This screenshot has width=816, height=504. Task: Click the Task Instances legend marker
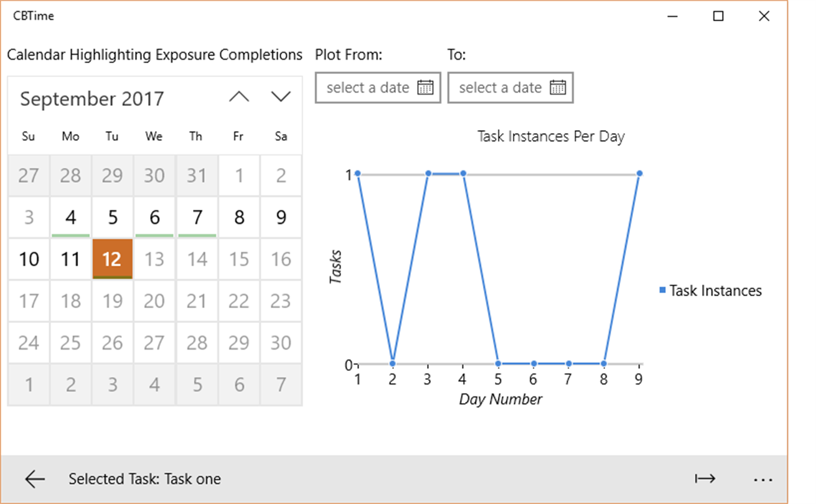click(662, 291)
